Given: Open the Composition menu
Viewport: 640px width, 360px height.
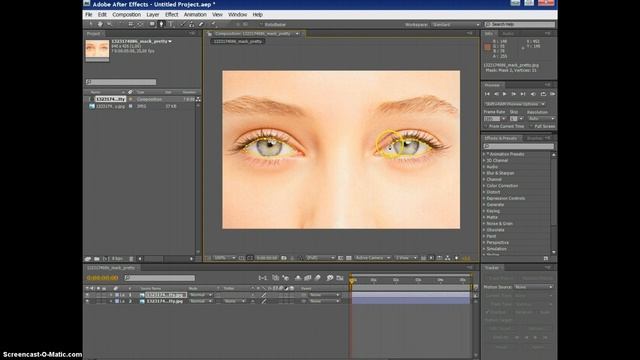Looking at the screenshot, I should 127,15.
